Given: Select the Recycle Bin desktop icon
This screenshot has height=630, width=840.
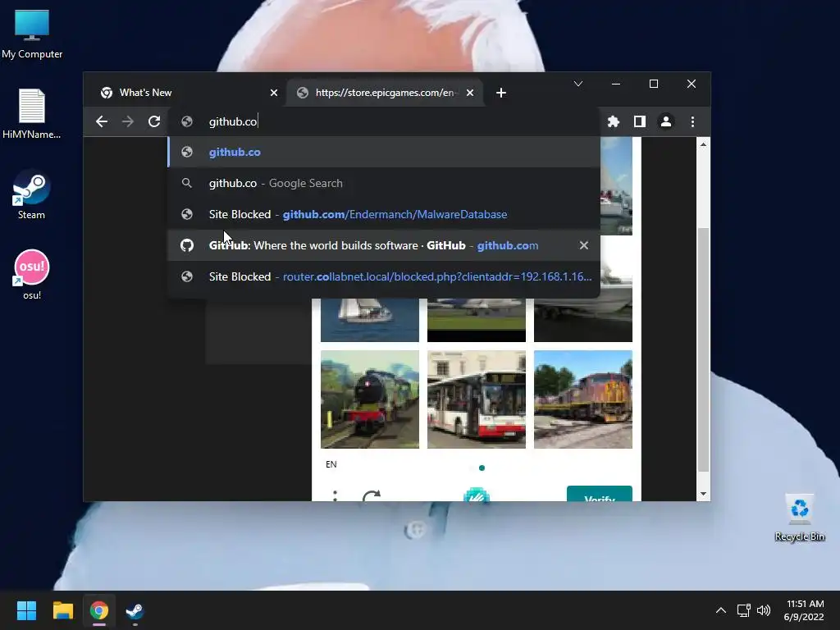Looking at the screenshot, I should pyautogui.click(x=799, y=518).
